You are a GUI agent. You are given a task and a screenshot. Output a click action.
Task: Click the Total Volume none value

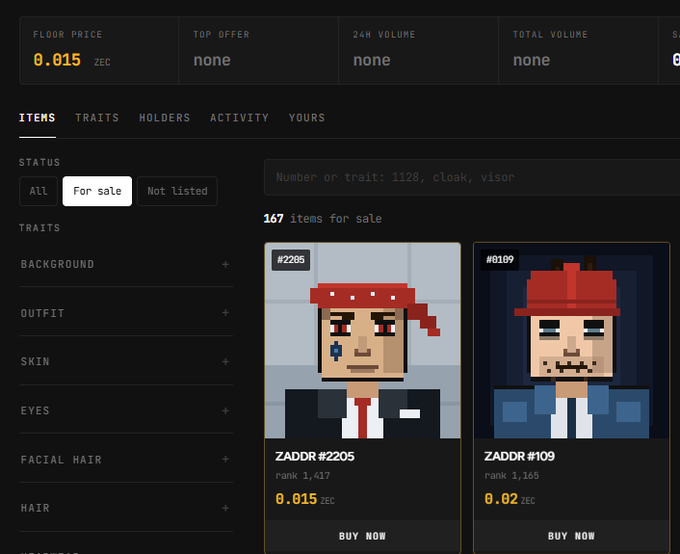(532, 60)
